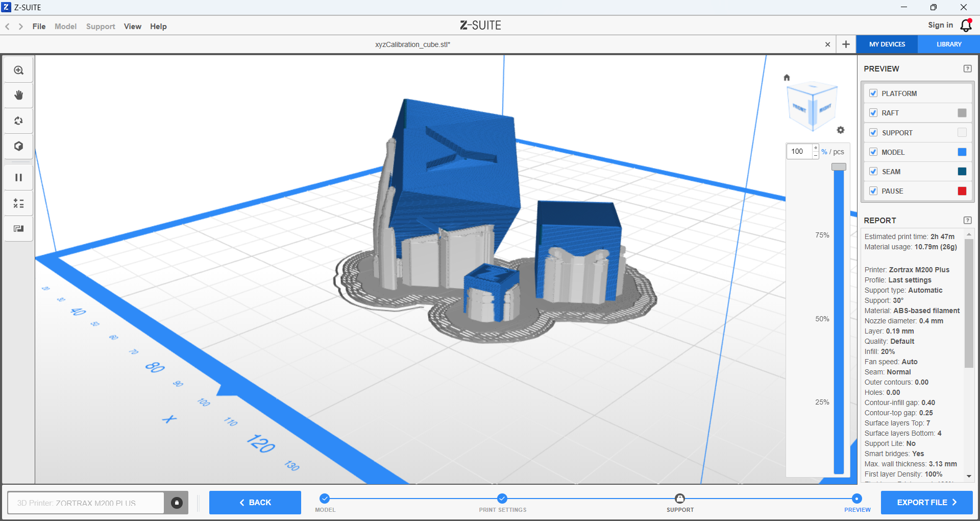Select the zoom tool in left toolbar
Viewport: 980px width, 521px height.
(x=19, y=70)
